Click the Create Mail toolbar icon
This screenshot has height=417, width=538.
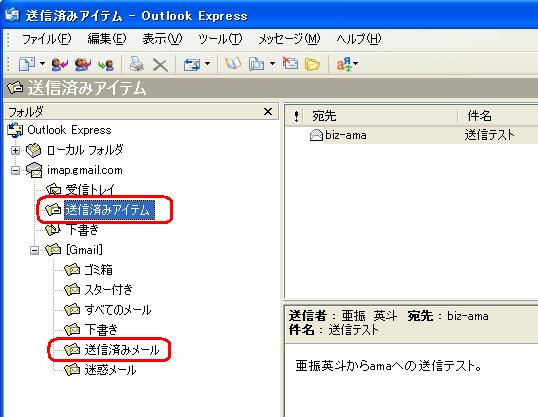(26, 64)
